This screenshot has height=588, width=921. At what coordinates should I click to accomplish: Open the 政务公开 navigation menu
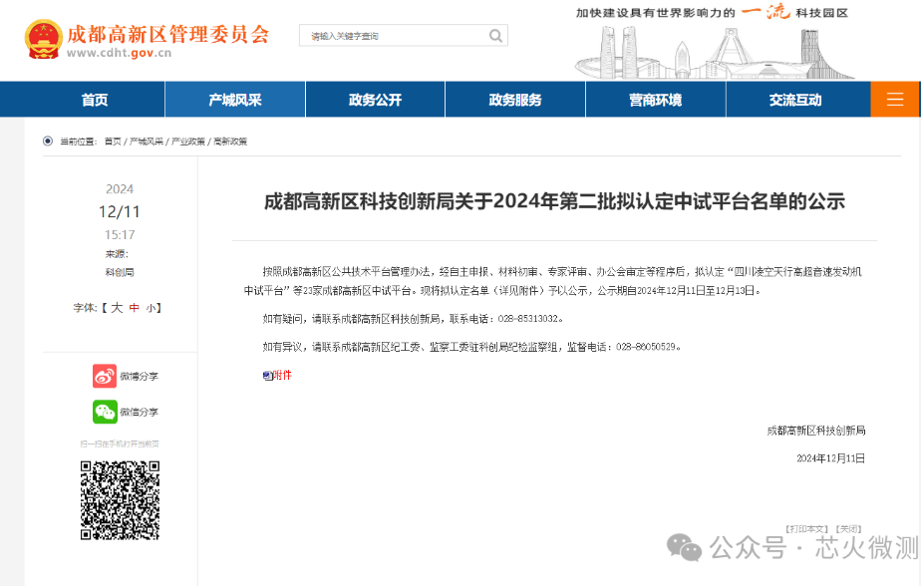[375, 100]
